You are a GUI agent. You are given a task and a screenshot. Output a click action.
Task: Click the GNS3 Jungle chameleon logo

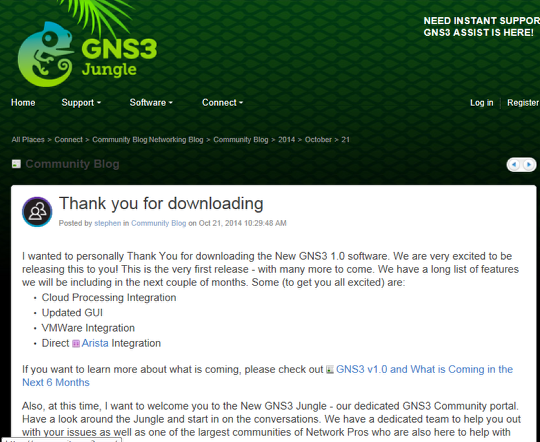coord(88,54)
